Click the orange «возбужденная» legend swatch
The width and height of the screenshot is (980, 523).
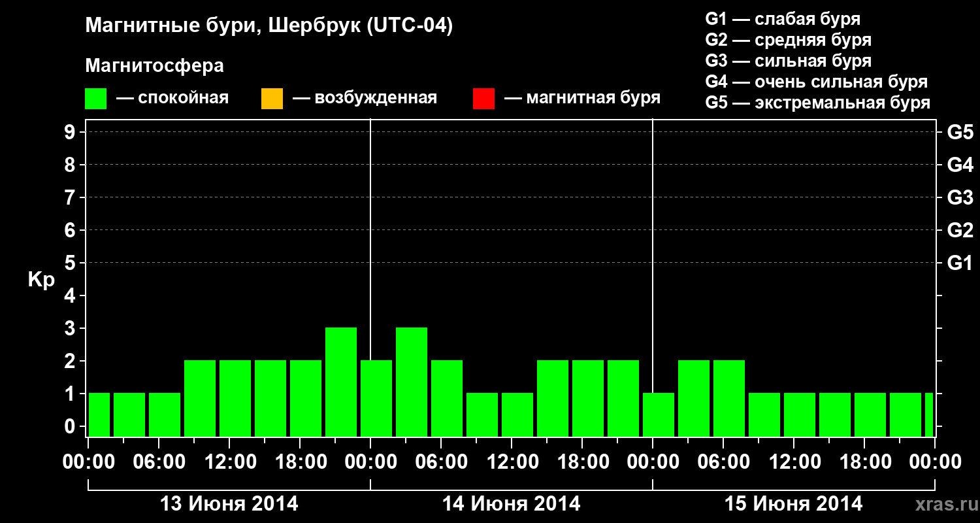(x=272, y=99)
